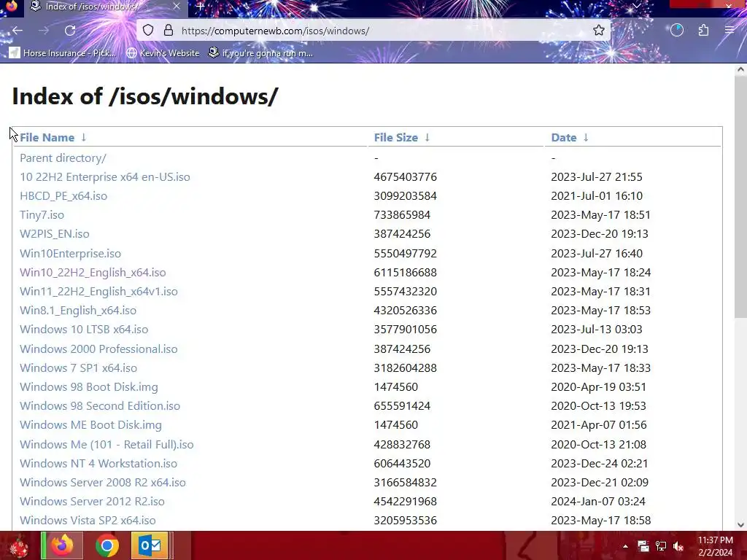The width and height of the screenshot is (747, 560).
Task: Click the HBCD_PE_x64.iso link
Action: (x=63, y=196)
